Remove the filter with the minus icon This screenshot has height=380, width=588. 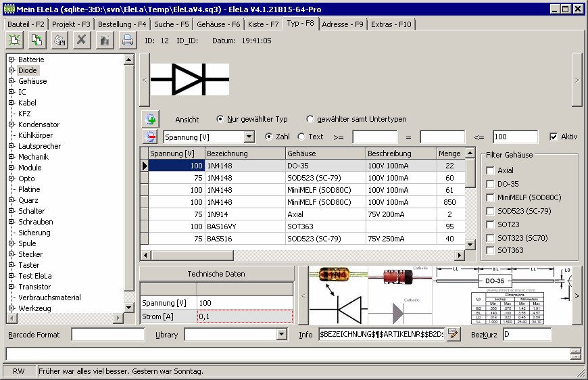click(x=149, y=137)
